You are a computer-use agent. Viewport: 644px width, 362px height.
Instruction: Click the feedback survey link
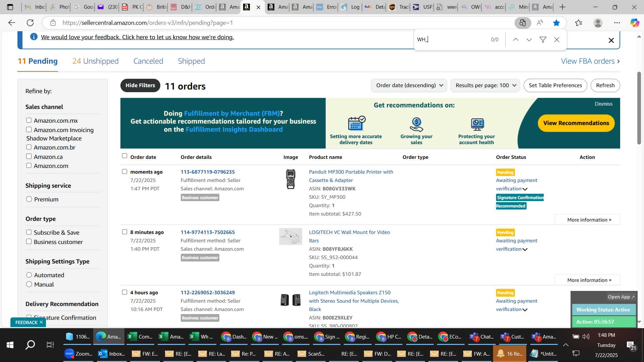[138, 37]
